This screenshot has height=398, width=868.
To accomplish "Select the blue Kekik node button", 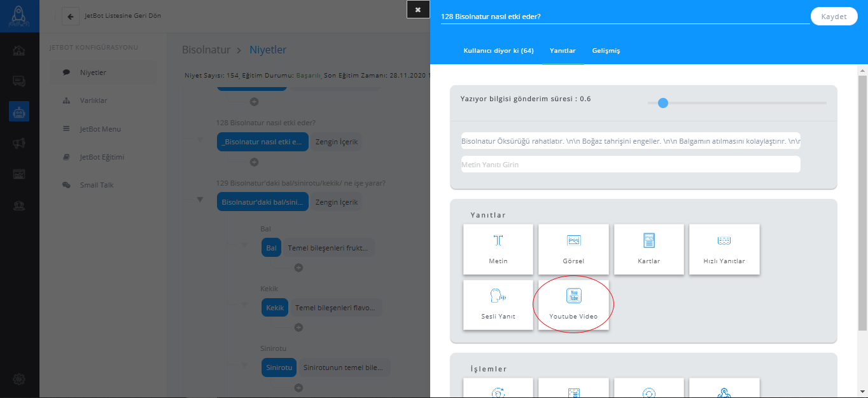I will pos(275,308).
